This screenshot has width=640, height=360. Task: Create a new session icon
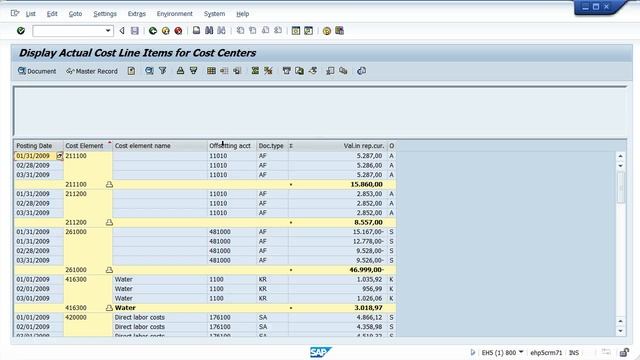(x=296, y=31)
